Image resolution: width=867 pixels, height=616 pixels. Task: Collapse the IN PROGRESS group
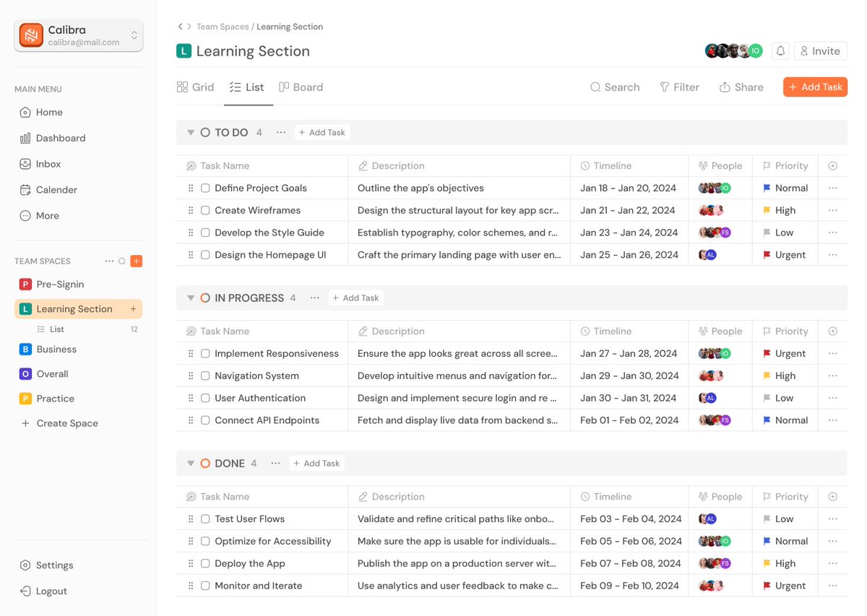[x=190, y=298]
